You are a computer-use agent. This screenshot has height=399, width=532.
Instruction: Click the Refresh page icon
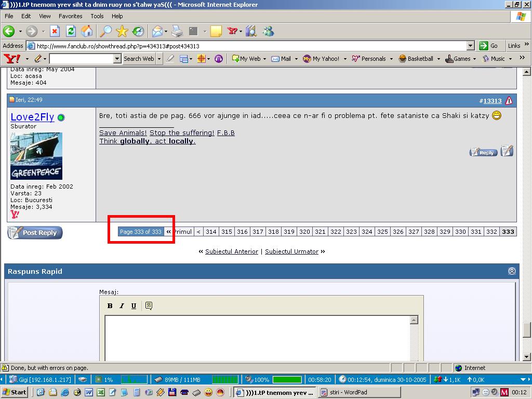[71, 31]
